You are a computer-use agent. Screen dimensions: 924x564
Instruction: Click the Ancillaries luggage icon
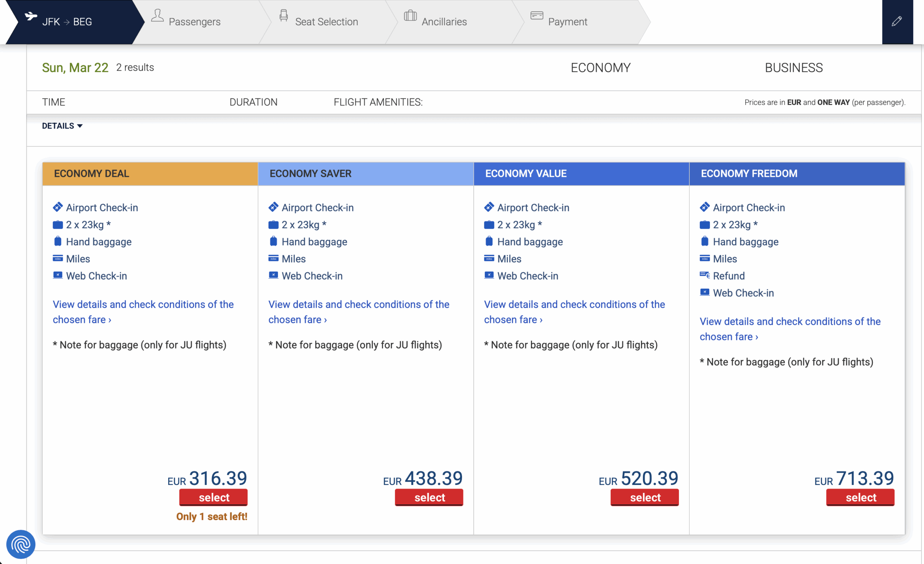click(410, 16)
